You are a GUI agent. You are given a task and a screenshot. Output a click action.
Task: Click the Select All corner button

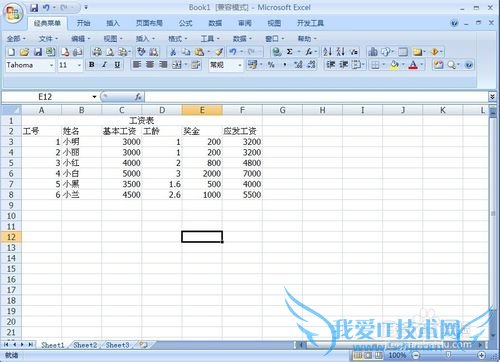11,110
